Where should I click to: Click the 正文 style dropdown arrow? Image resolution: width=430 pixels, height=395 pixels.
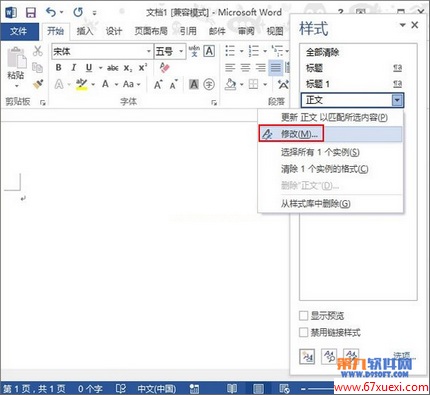(397, 100)
